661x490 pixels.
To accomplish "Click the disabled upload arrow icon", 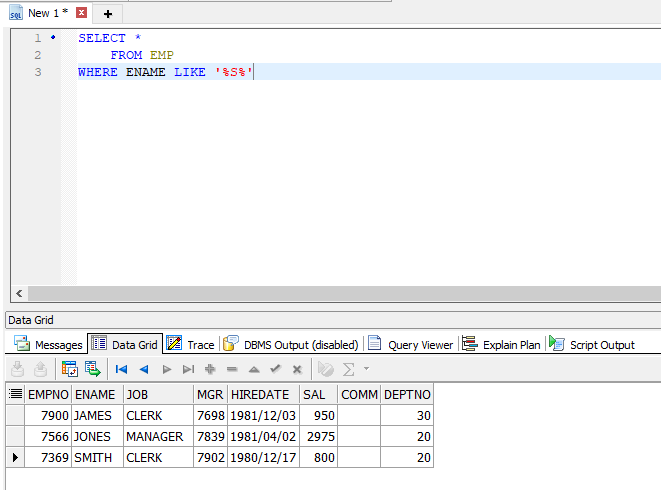I will (x=40, y=369).
